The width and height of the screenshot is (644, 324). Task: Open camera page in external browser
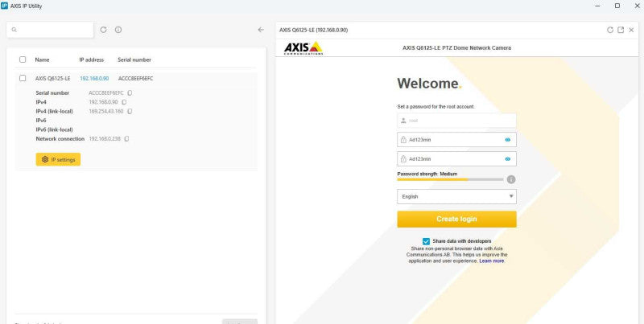pos(621,30)
